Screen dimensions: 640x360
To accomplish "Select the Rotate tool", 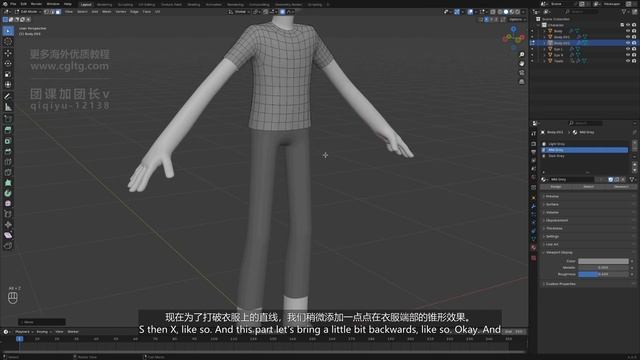I will coord(8,64).
